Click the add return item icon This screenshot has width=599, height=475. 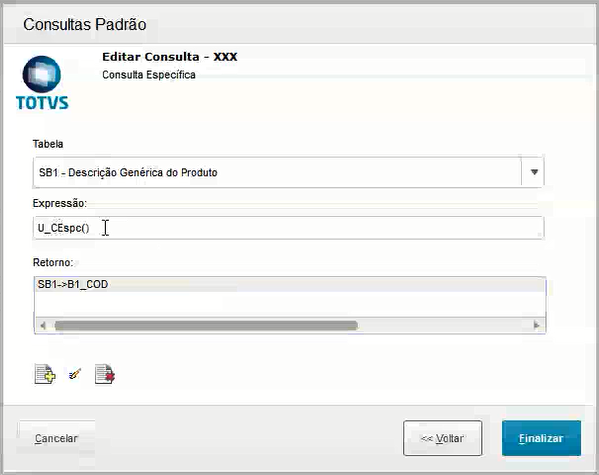point(45,374)
